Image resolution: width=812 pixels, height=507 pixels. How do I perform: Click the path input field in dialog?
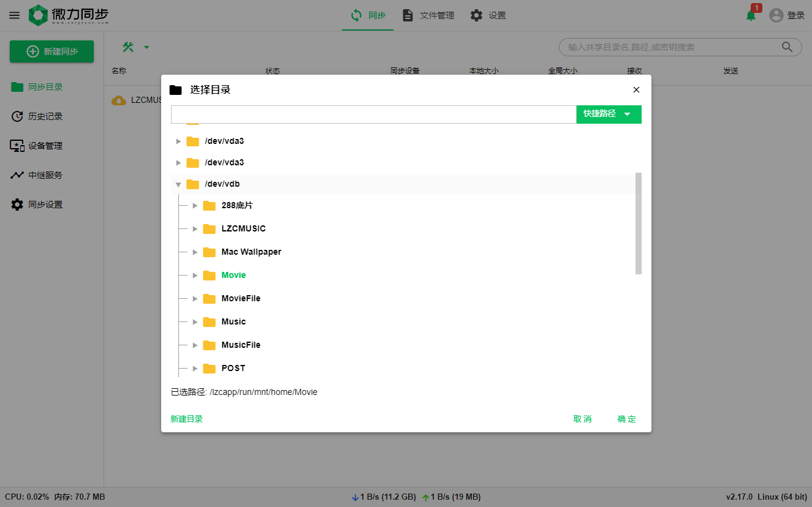coord(374,115)
